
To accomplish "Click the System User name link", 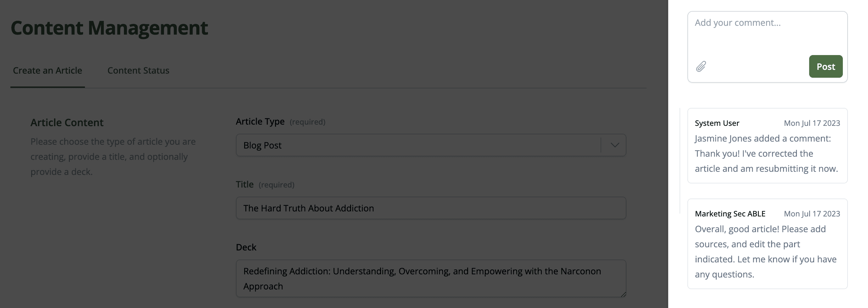I will pos(716,123).
